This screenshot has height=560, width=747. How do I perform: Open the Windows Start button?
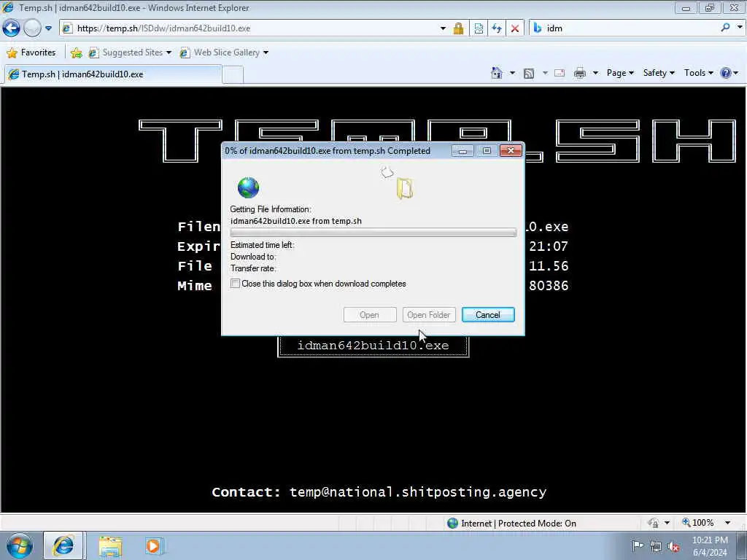pos(20,545)
